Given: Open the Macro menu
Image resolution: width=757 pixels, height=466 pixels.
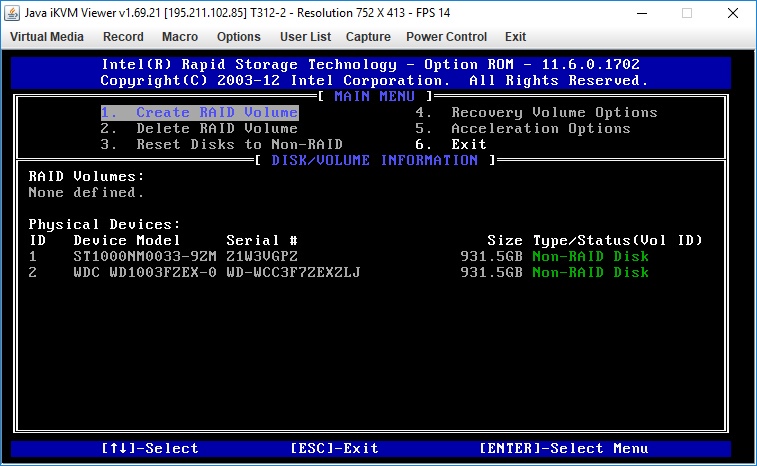Looking at the screenshot, I should [180, 37].
